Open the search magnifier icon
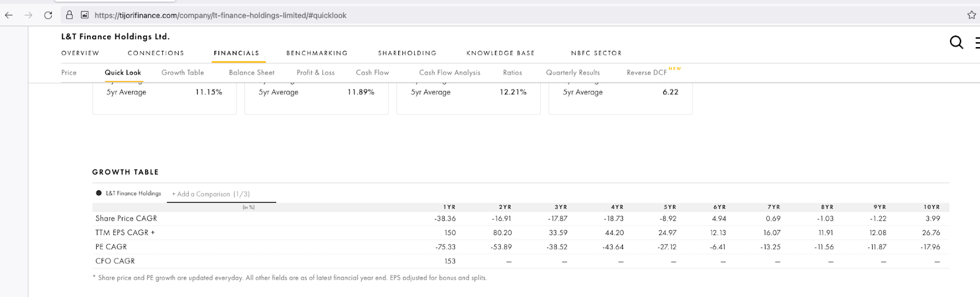The height and width of the screenshot is (297, 980). pos(956,42)
